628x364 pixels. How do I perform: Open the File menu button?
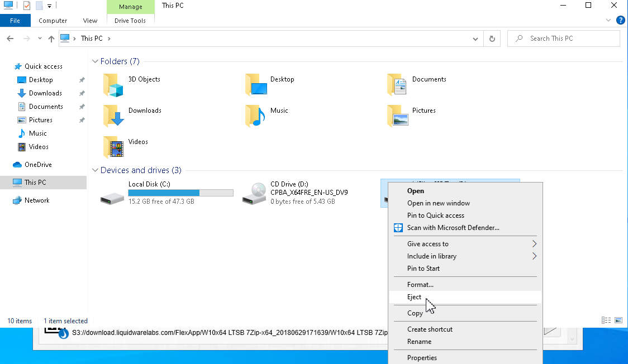pos(15,21)
